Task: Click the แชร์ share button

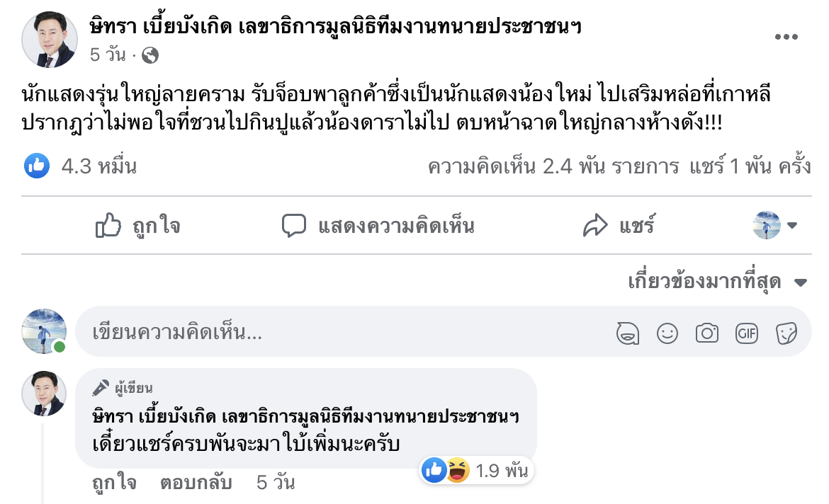Action: (618, 226)
